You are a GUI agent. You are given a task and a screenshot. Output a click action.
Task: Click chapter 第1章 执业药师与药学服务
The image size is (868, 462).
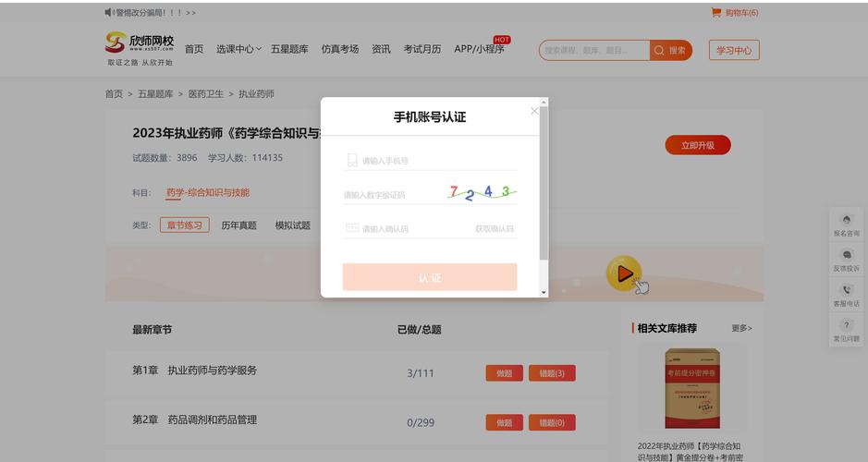point(194,371)
